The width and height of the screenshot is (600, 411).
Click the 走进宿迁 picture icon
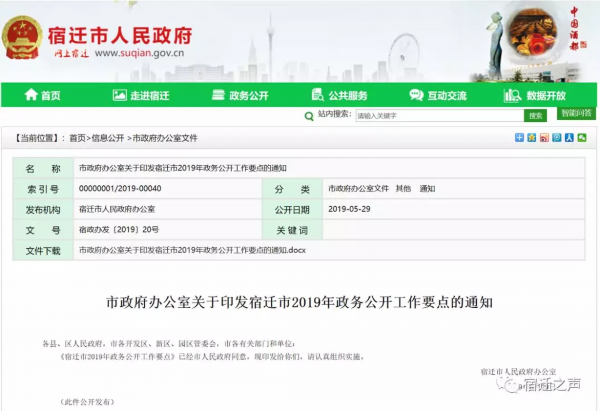pos(118,95)
